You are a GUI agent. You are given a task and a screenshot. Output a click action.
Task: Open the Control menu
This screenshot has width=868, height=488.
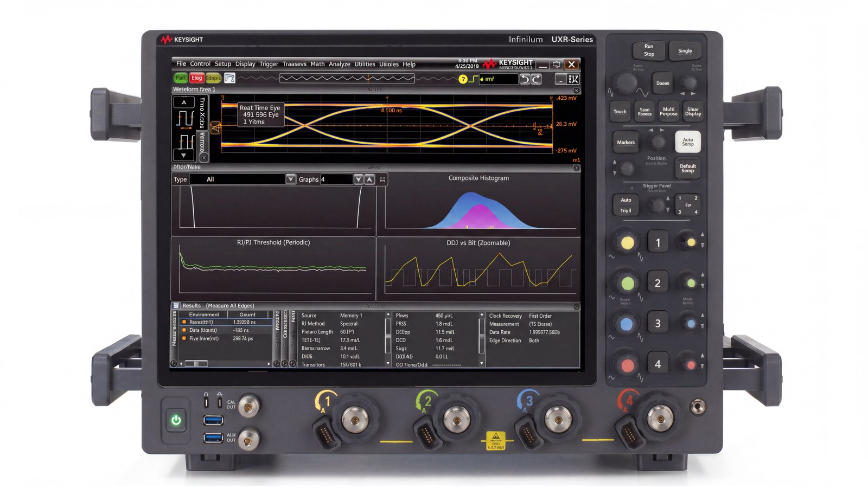coord(200,63)
